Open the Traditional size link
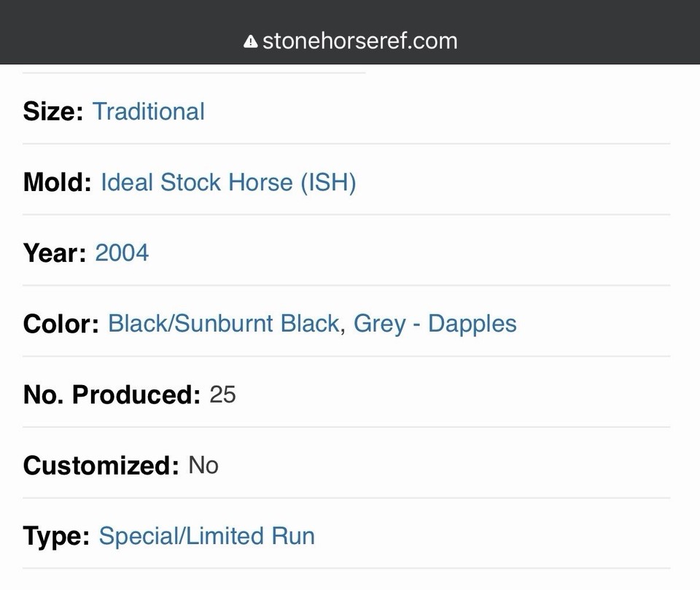This screenshot has width=700, height=590. click(x=148, y=112)
